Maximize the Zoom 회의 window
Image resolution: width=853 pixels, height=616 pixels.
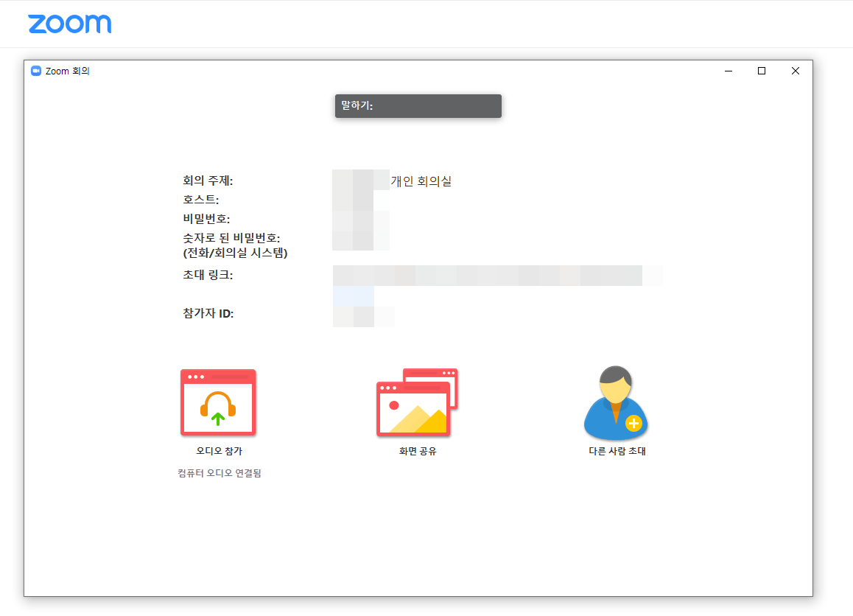[762, 71]
